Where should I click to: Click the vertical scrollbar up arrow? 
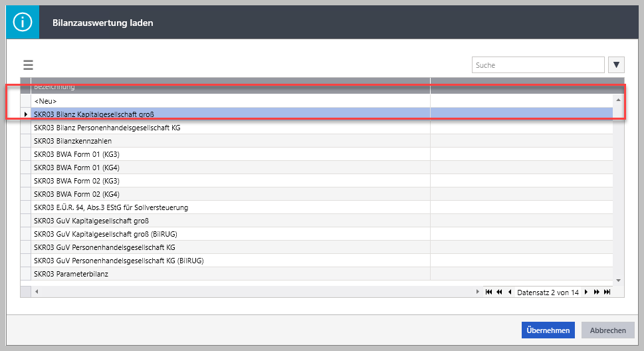[618, 100]
